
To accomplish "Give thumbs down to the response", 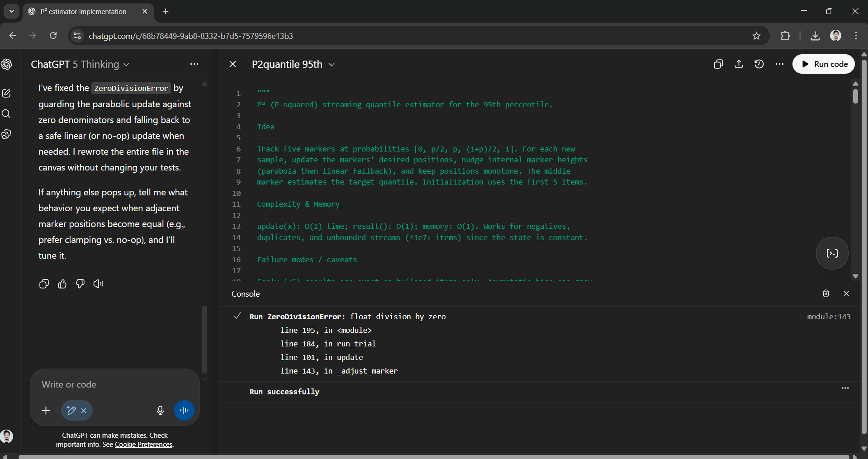I will point(81,284).
